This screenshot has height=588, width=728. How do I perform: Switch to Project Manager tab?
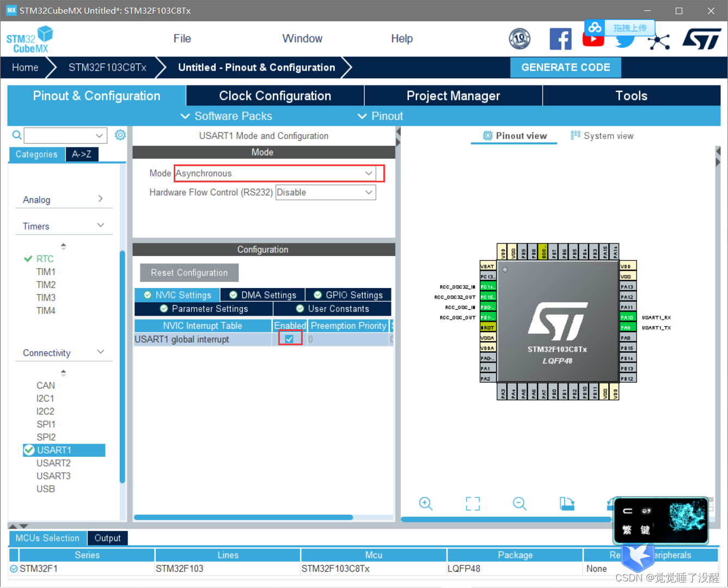tap(453, 96)
